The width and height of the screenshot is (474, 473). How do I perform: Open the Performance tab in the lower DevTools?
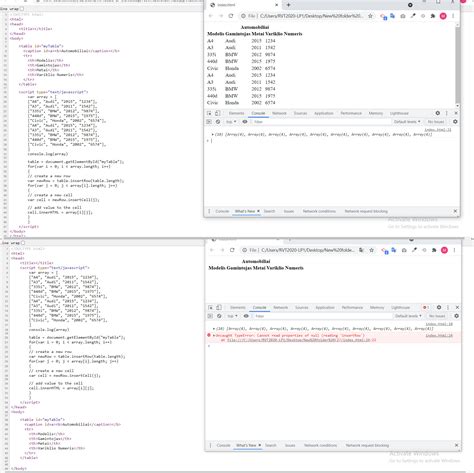352,307
